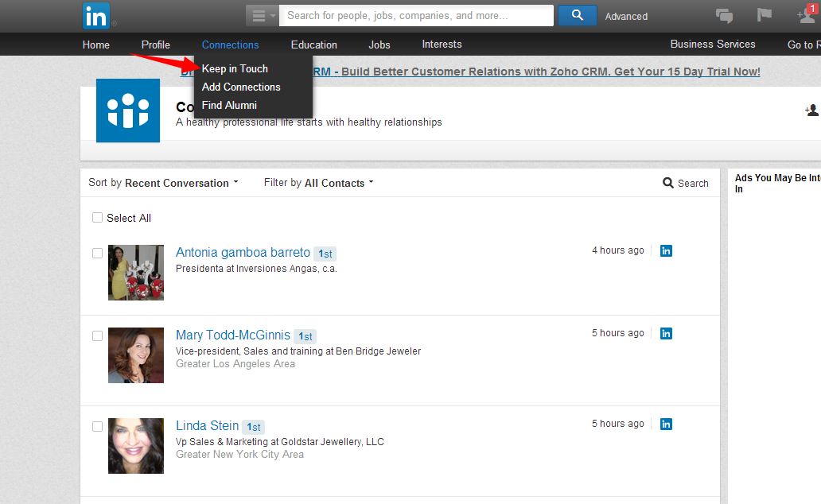Click the LinkedIn logo icon

click(x=96, y=16)
